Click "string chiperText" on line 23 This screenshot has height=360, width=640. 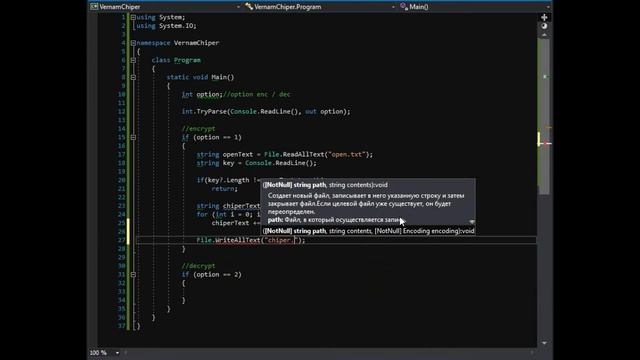(228, 206)
